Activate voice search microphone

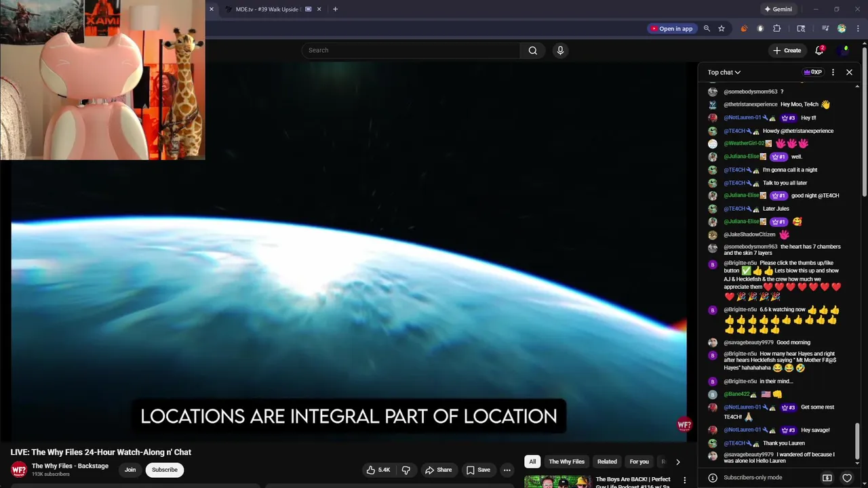[x=560, y=50]
